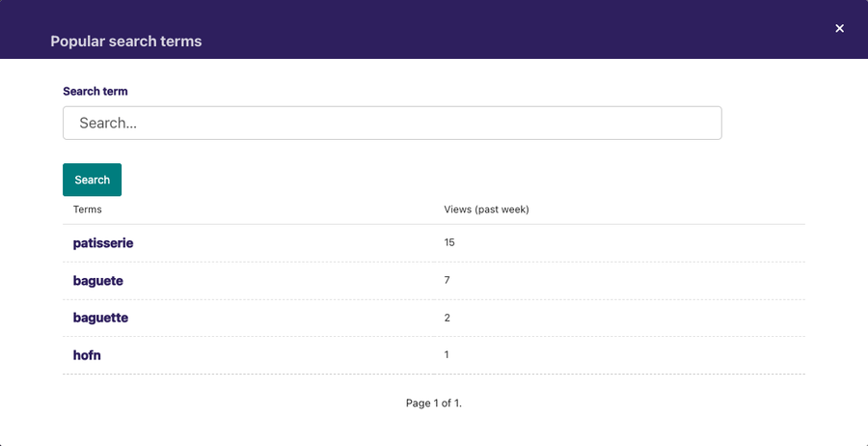Open the patisserie search term
The height and width of the screenshot is (446, 868).
(x=103, y=243)
